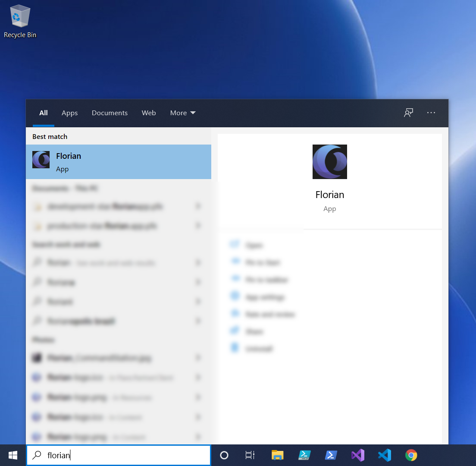The image size is (476, 466).
Task: Switch to the Apps search tab
Action: click(69, 113)
